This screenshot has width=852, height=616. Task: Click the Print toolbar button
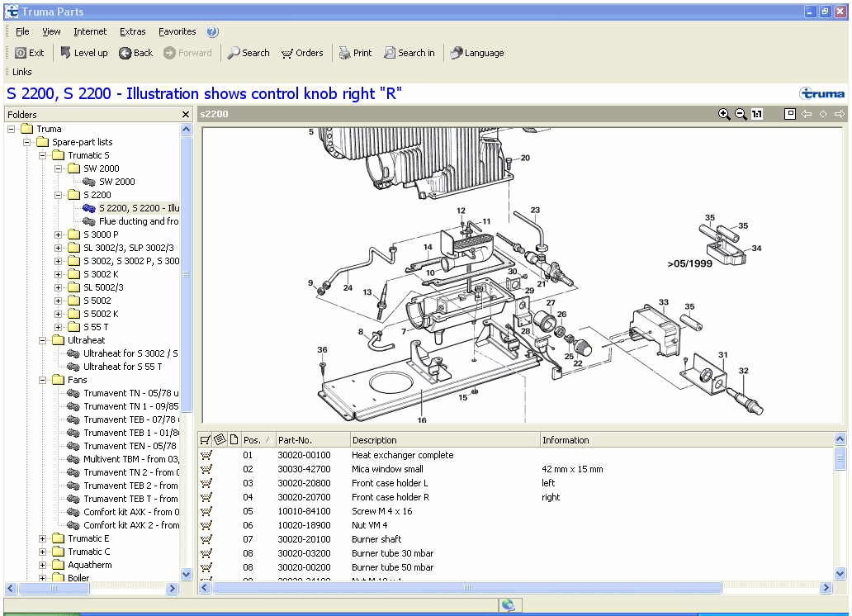pos(355,53)
